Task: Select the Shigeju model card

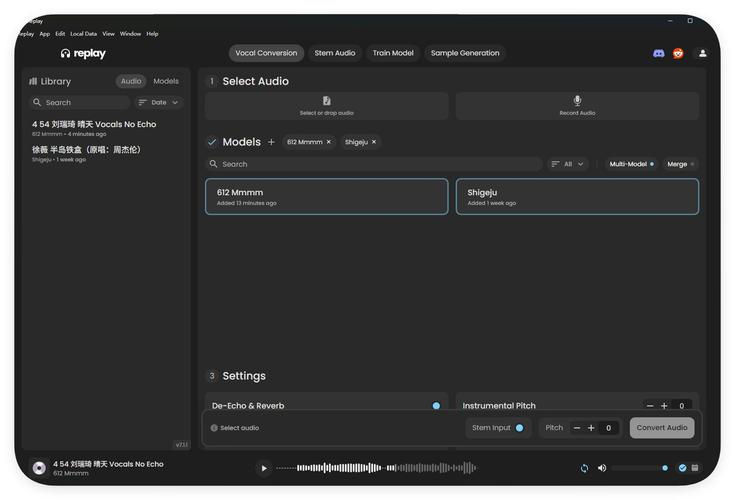Action: [577, 197]
